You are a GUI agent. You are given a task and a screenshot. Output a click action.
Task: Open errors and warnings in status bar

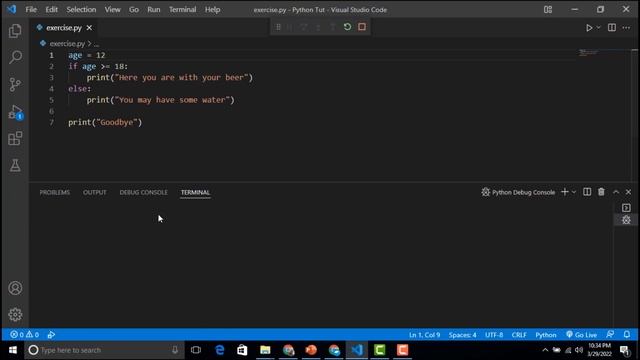tap(24, 335)
